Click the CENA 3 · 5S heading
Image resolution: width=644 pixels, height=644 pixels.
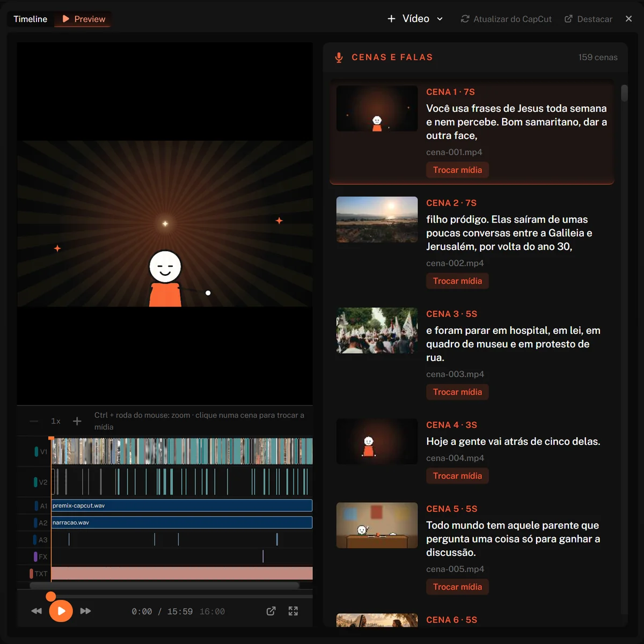pyautogui.click(x=451, y=314)
